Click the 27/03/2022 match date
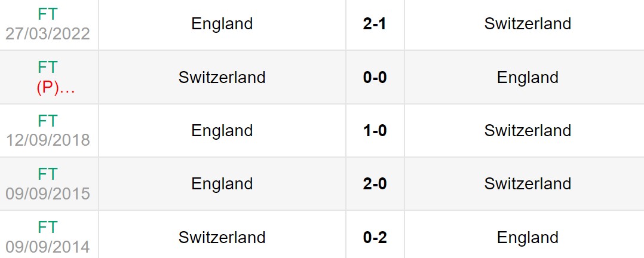Screen dimensions: 644x258 tap(48, 33)
